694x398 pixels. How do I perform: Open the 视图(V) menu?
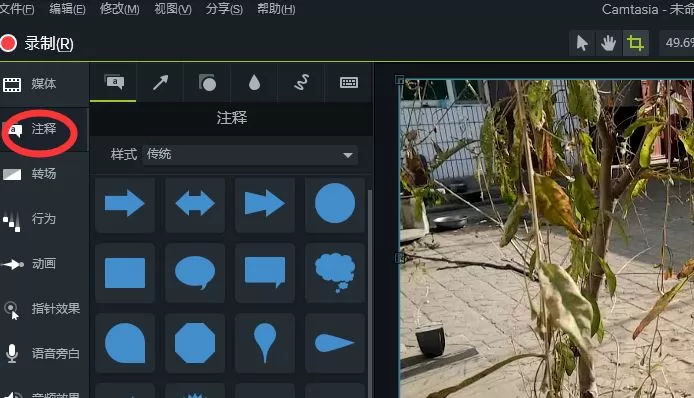[x=173, y=9]
